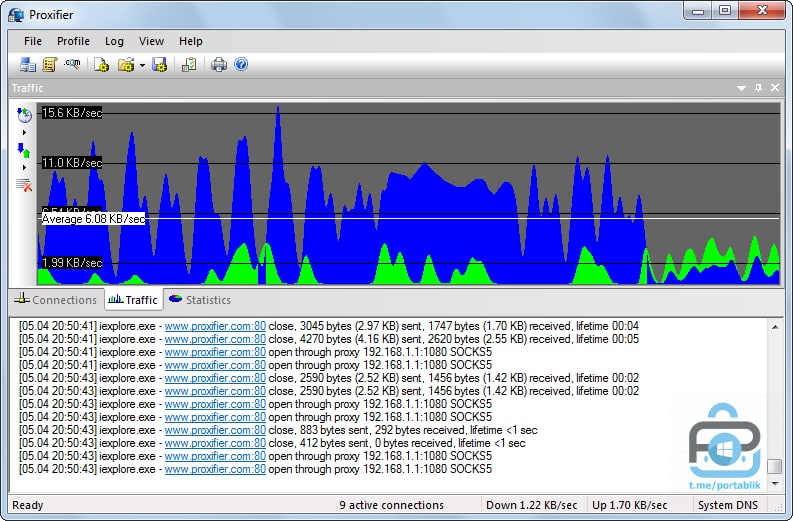This screenshot has height=521, width=793.
Task: Click "0 bytes received" log text
Action: 413,443
